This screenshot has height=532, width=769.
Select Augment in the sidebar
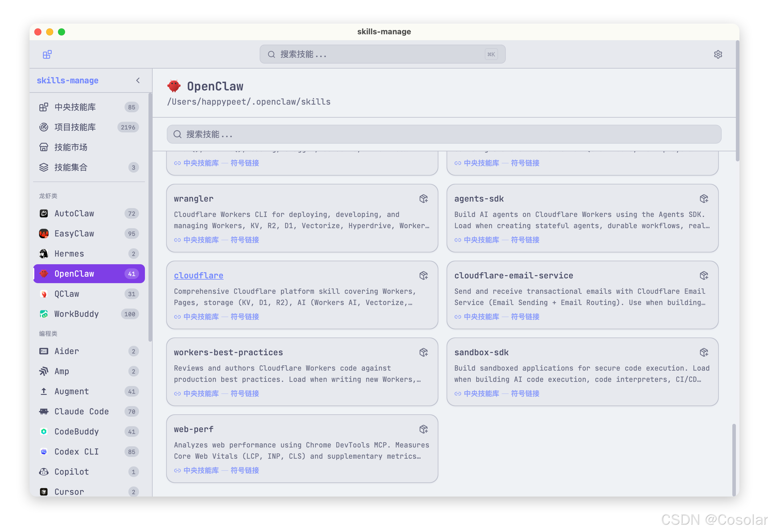point(89,391)
